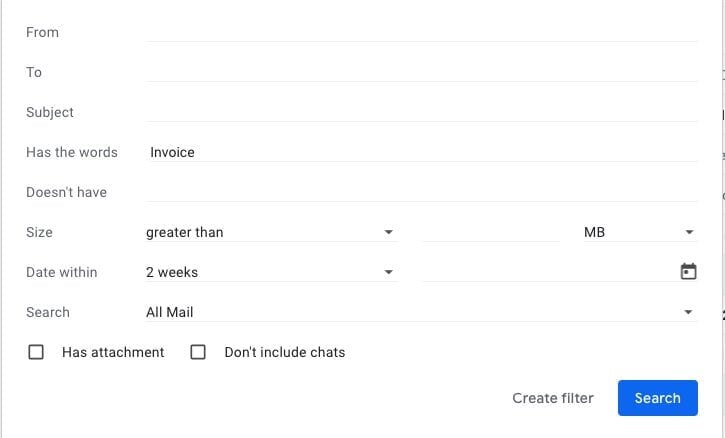The height and width of the screenshot is (438, 725).
Task: Click the Has attachment label text
Action: tap(113, 352)
